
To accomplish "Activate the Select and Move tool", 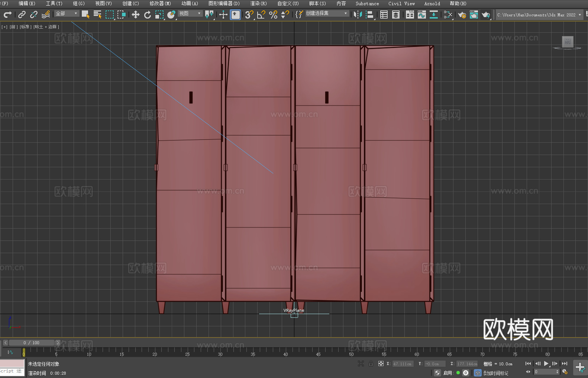I will pos(136,14).
